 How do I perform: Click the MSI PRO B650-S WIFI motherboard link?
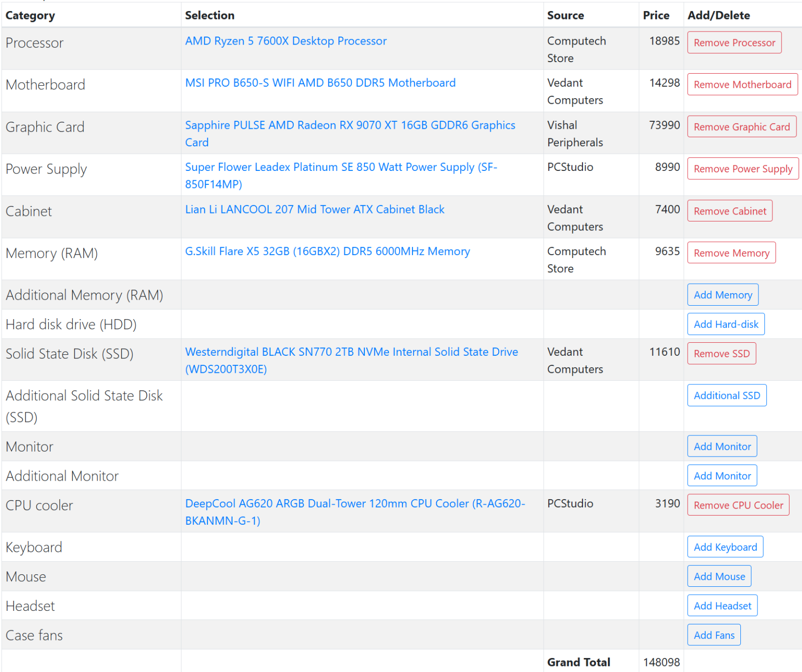320,83
